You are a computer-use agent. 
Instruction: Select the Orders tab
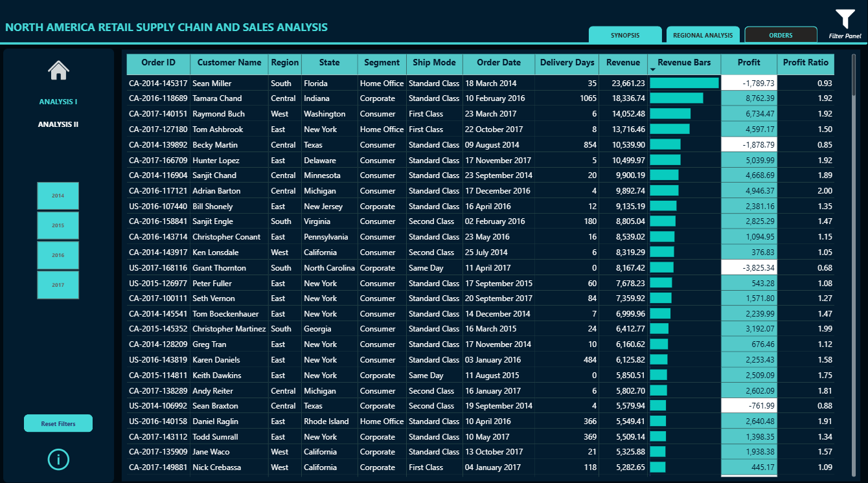(781, 35)
